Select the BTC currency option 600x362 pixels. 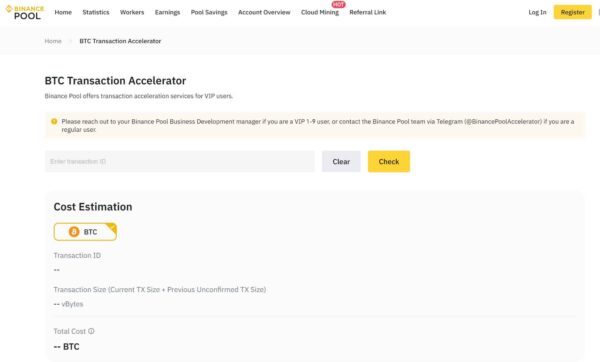point(85,232)
